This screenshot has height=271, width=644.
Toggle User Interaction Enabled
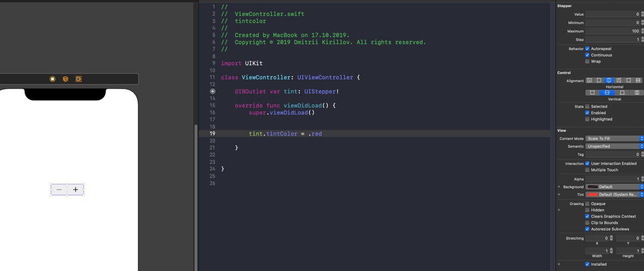(x=587, y=164)
